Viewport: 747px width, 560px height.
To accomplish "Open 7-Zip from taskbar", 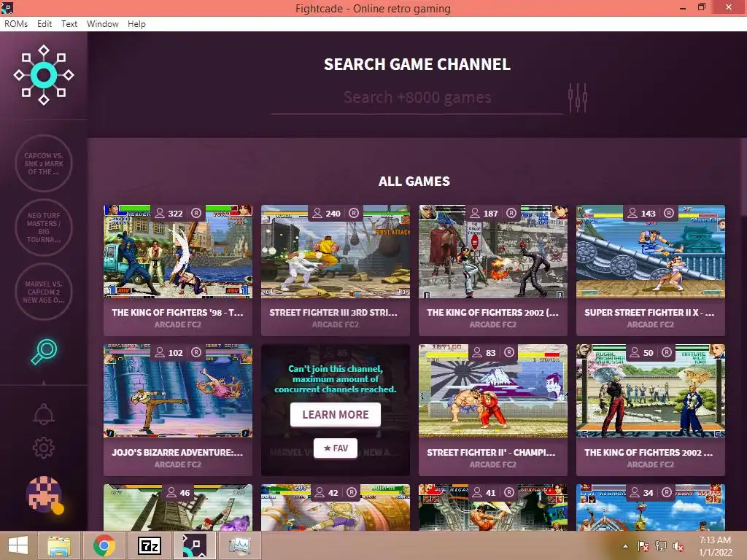I will pyautogui.click(x=149, y=545).
